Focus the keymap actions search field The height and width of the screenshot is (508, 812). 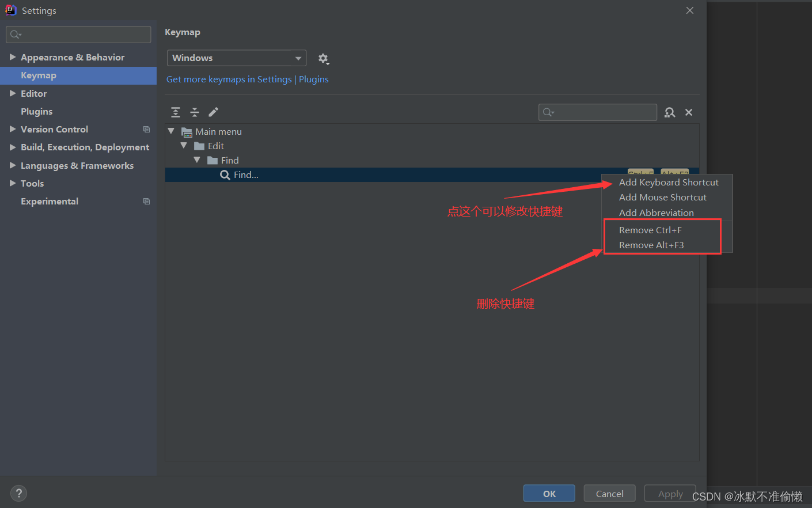tap(598, 112)
